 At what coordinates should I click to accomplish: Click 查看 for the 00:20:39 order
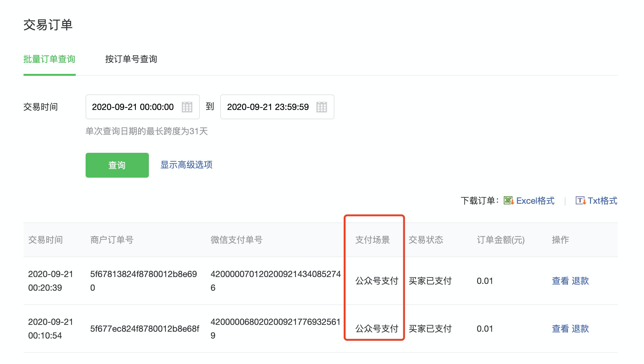[x=560, y=281]
